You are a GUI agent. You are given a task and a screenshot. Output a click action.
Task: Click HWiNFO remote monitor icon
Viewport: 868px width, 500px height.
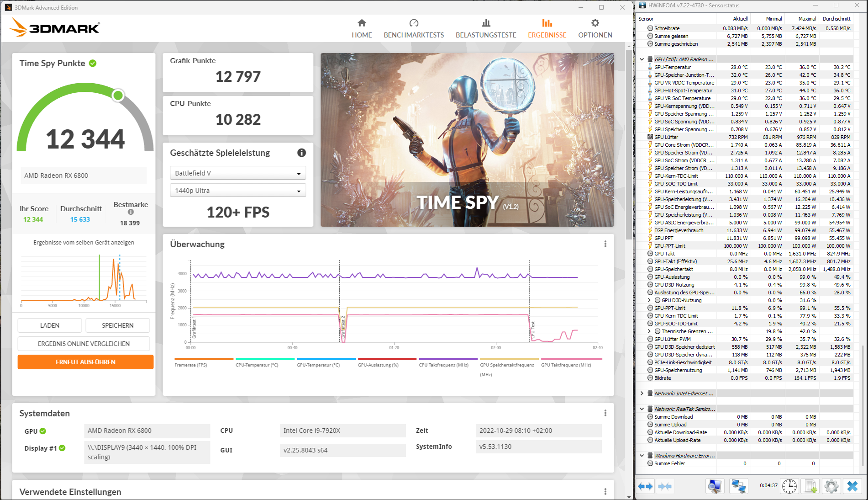tap(715, 486)
